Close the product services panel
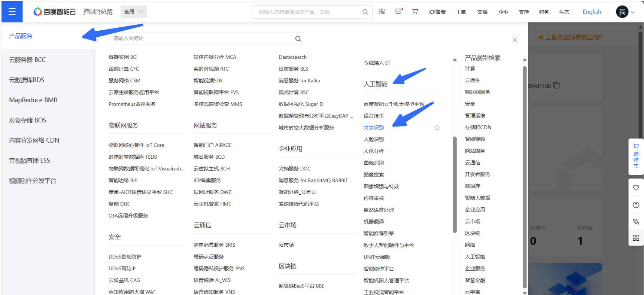Viewport: 644px width, 295px height. pos(514,40)
